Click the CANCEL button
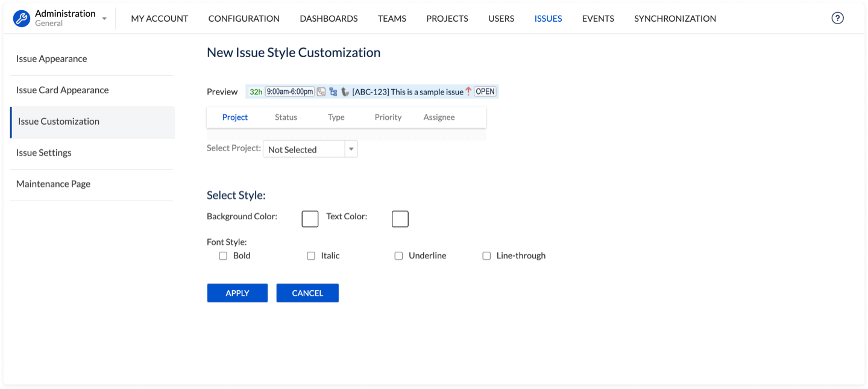Screen dimensions: 868x389 (x=307, y=293)
